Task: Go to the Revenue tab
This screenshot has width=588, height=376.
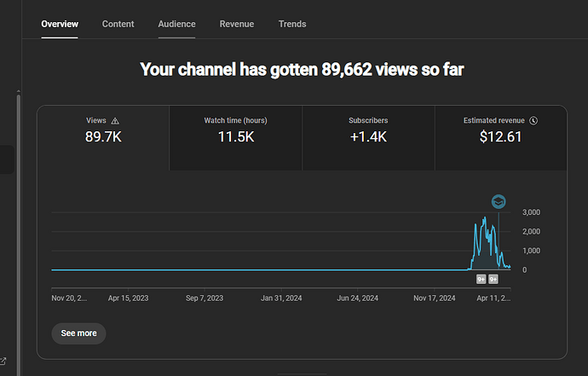Action: pyautogui.click(x=236, y=24)
